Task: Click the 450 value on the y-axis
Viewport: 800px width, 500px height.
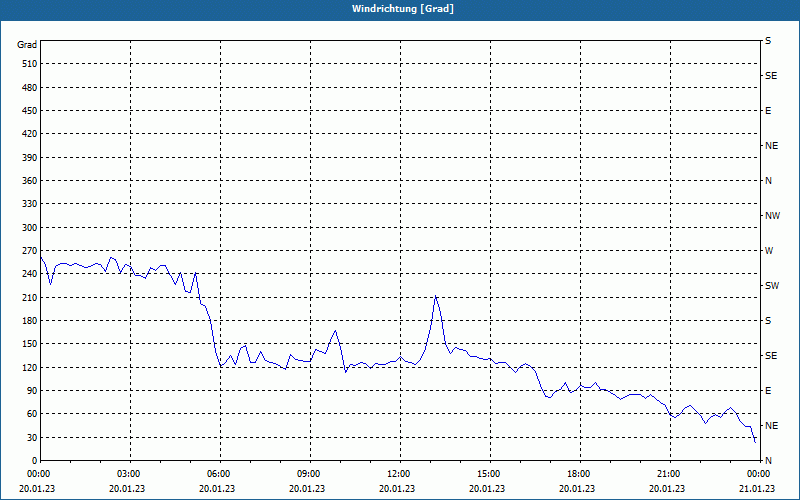Action: [30, 111]
